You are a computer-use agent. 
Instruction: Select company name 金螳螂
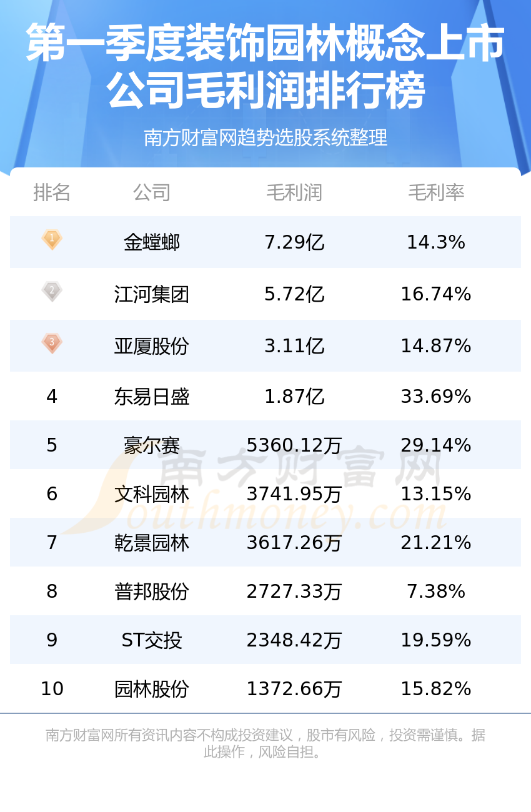click(152, 242)
